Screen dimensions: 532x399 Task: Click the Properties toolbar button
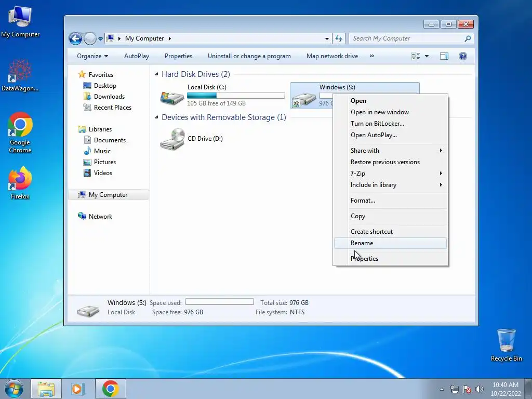tap(179, 56)
